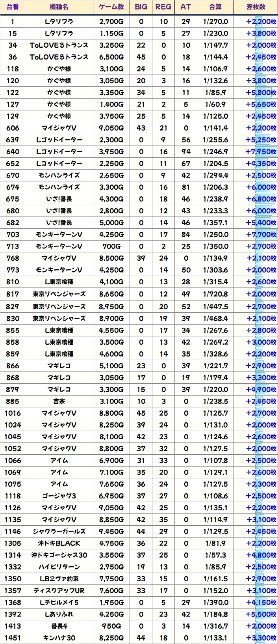This screenshot has width=278, height=644.
Task: Select the 沖ドキBLACK machine name
Action: 59,543
